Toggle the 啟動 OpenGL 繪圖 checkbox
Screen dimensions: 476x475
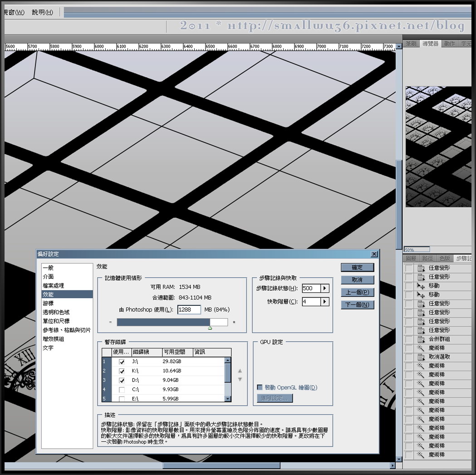[260, 387]
